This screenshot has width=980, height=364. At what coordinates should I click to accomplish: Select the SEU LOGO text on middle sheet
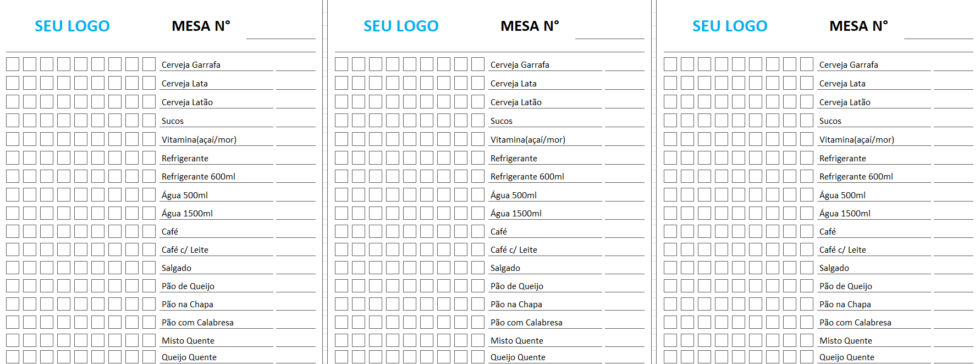tap(401, 26)
